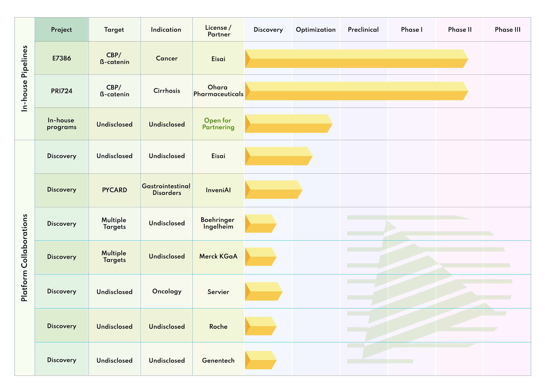
Task: Click Undisclosed target in Servier row
Action: (x=114, y=291)
